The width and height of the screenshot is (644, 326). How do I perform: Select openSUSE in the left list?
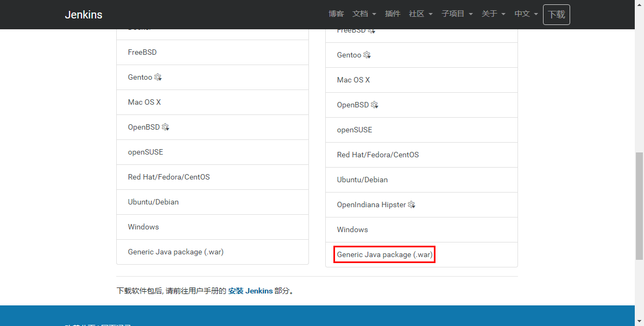pyautogui.click(x=212, y=152)
